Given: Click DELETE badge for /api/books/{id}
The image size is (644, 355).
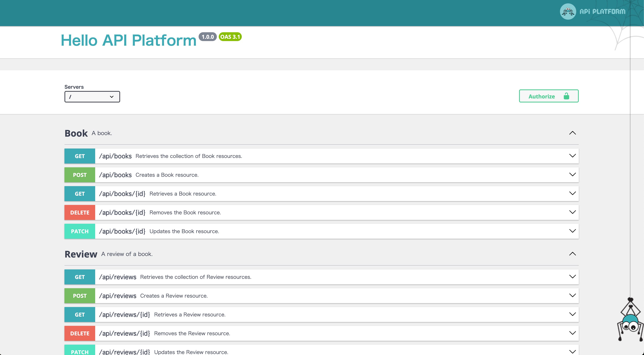Looking at the screenshot, I should click(x=80, y=212).
